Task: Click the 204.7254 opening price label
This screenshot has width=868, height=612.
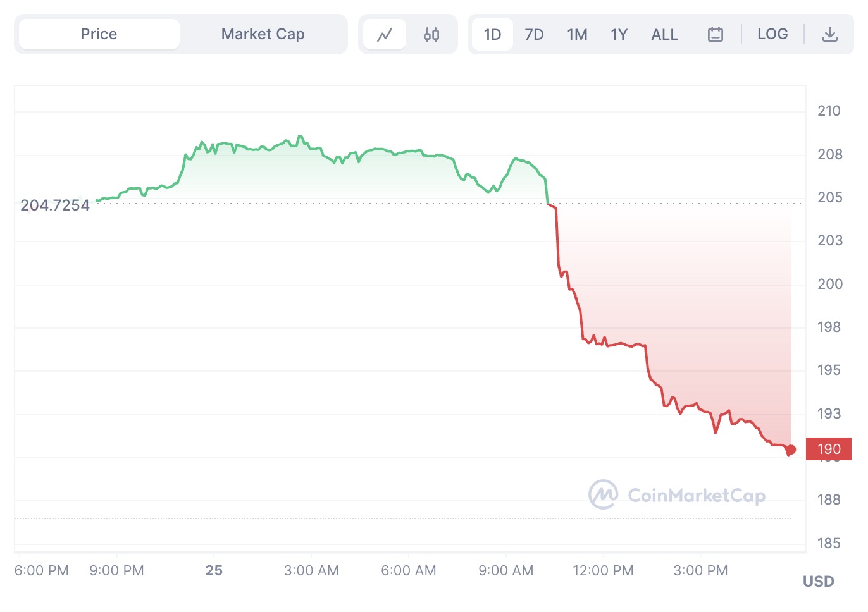Action: pos(55,205)
